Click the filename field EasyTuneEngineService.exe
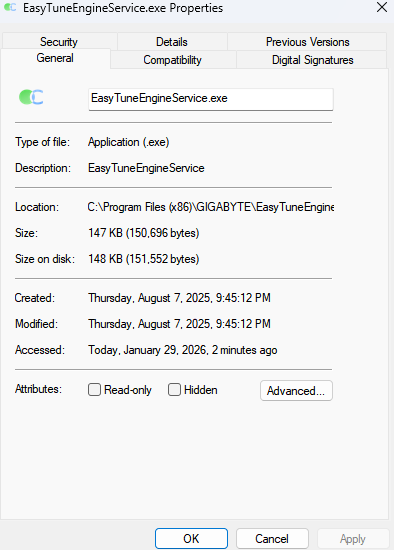Screen dimensions: 394x550 coord(211,99)
